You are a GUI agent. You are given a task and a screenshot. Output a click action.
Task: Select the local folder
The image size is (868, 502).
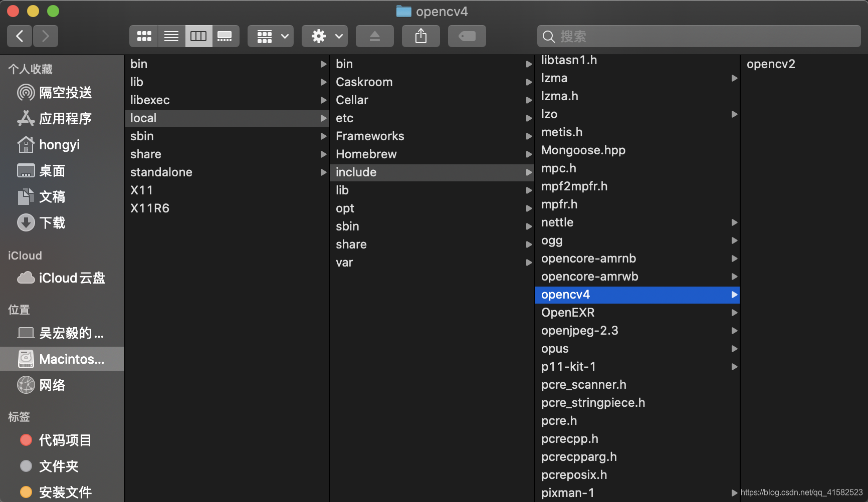point(227,118)
